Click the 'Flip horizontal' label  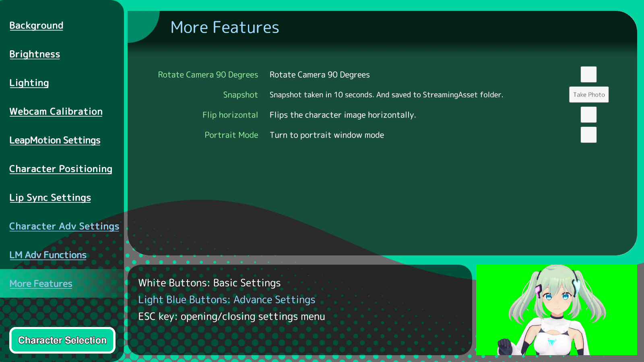(x=230, y=115)
